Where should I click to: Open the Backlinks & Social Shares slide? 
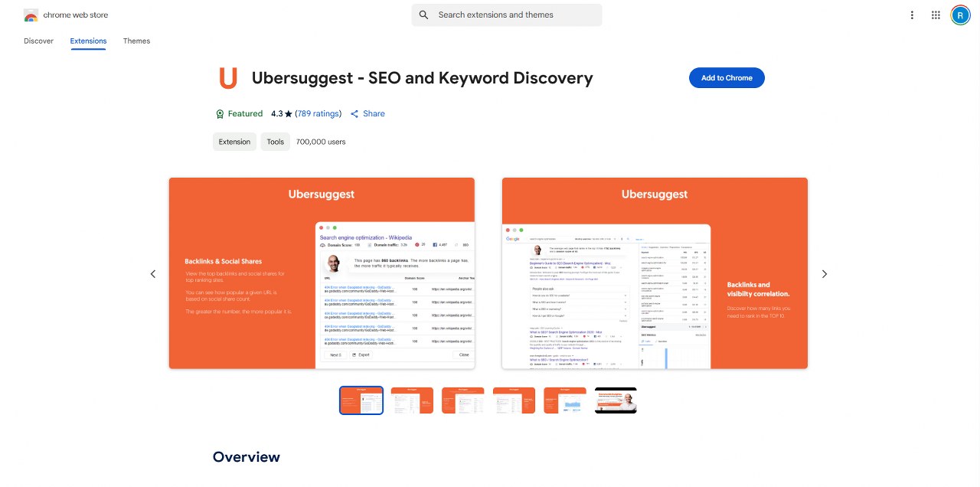[322, 273]
